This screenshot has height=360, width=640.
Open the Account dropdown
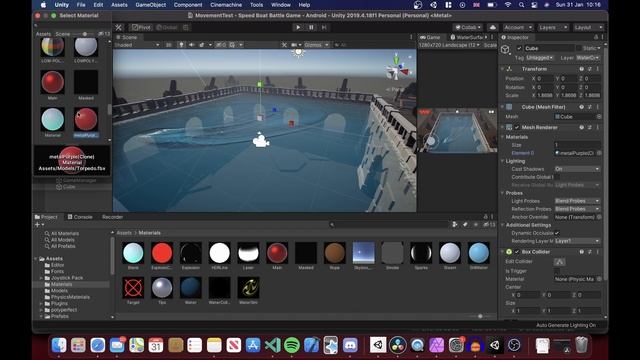coord(518,27)
